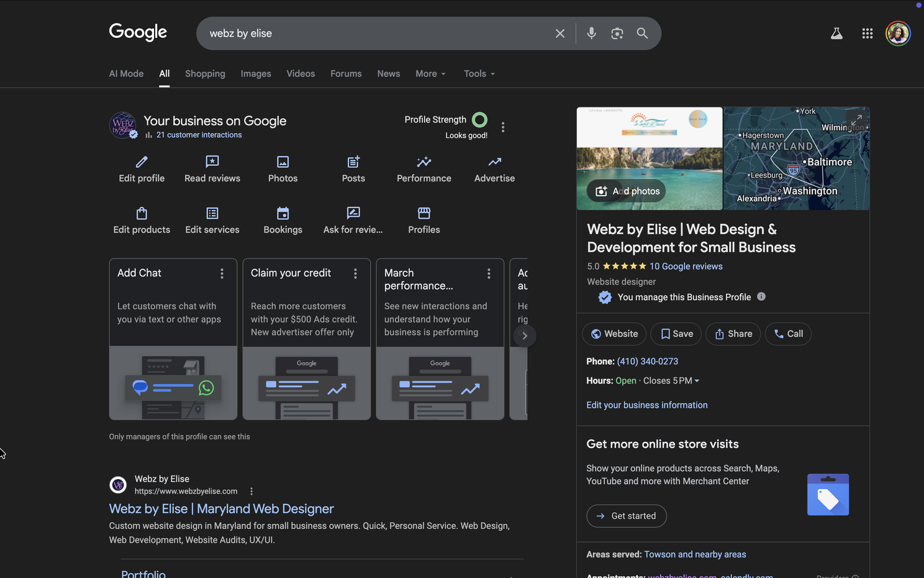This screenshot has height=578, width=924.
Task: Select the All tab
Action: click(x=164, y=73)
